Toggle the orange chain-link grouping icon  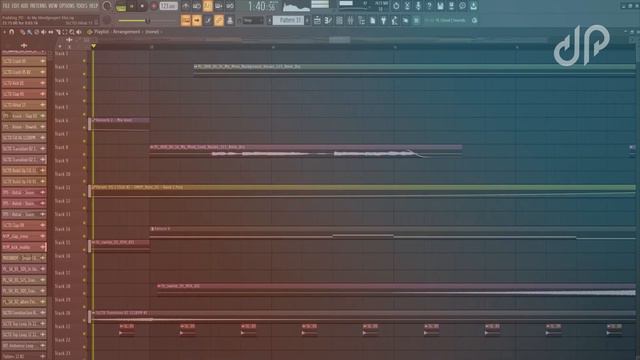tap(219, 20)
